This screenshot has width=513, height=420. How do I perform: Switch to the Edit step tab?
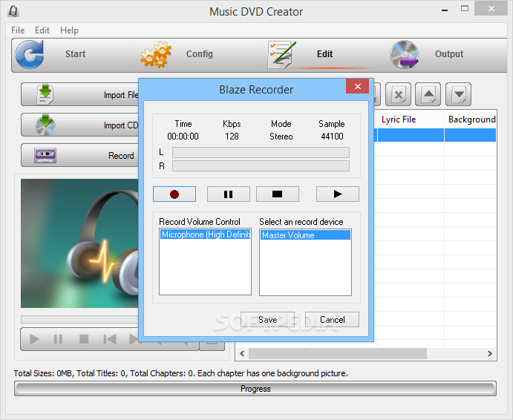pos(324,54)
